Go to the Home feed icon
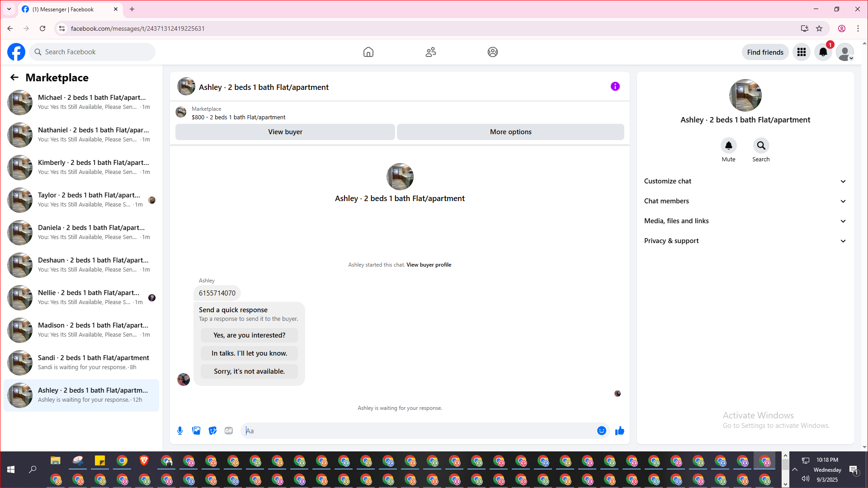 [x=368, y=52]
